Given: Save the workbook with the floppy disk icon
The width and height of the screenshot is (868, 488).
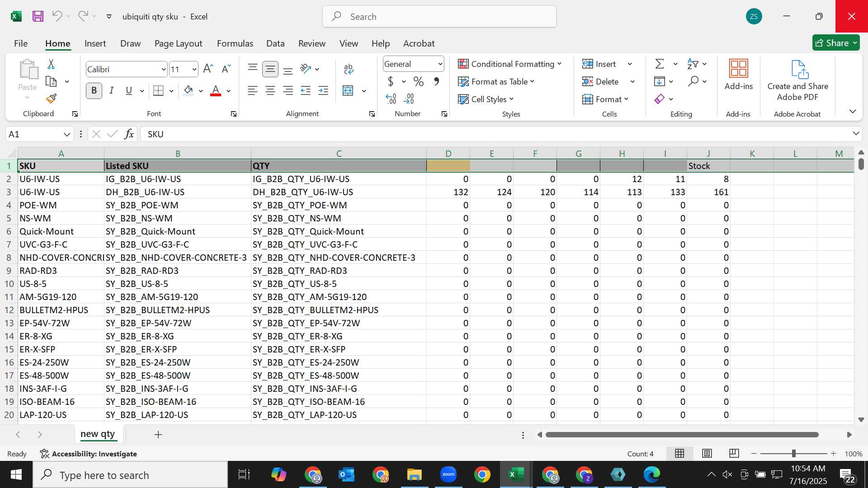Looking at the screenshot, I should (38, 17).
